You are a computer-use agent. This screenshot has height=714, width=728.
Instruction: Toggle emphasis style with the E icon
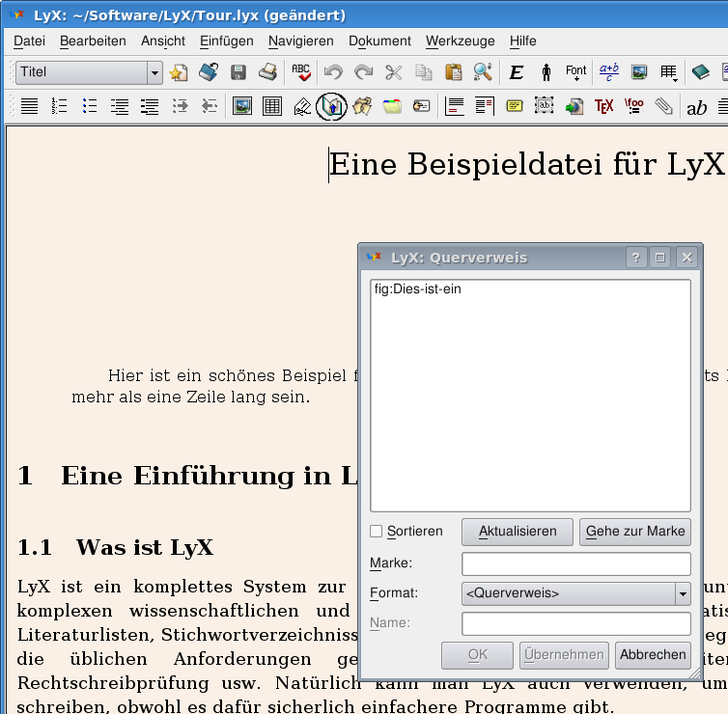point(517,72)
